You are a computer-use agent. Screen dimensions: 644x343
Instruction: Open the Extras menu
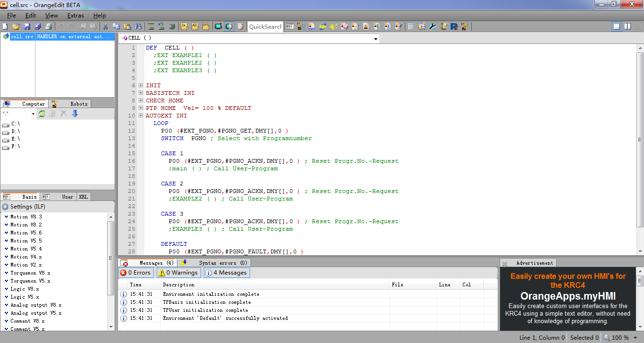tap(75, 16)
